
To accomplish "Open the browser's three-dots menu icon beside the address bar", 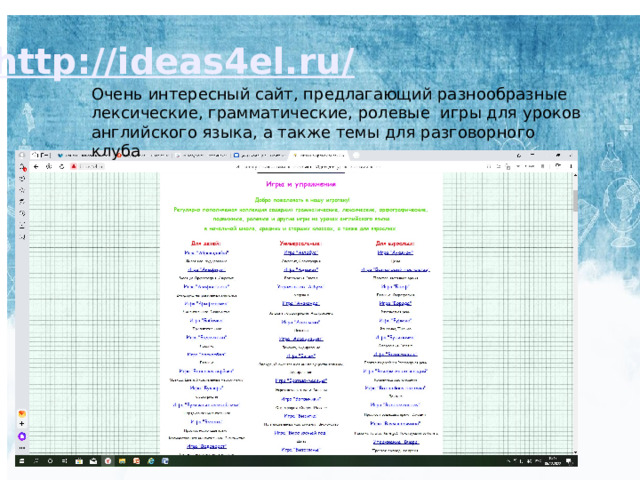I will 571,167.
